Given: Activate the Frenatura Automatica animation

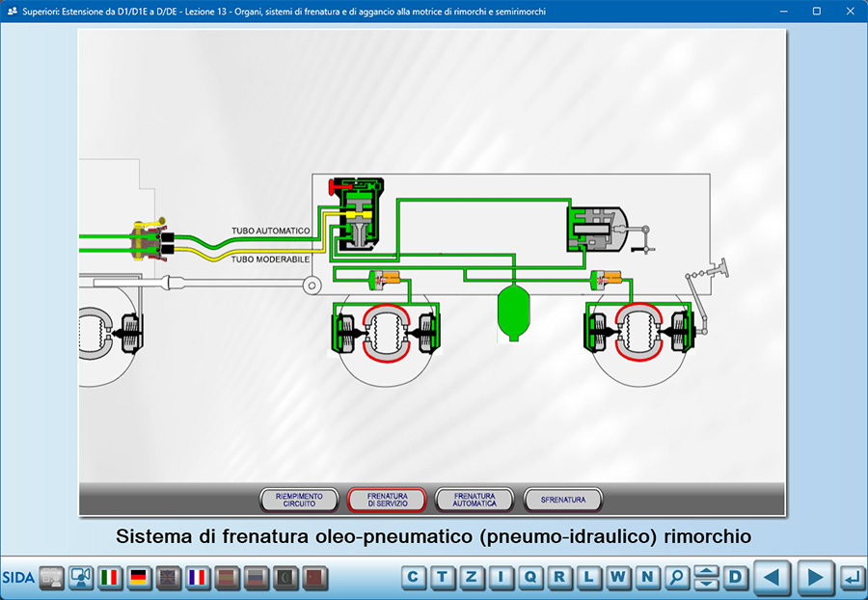Looking at the screenshot, I should coord(475,500).
